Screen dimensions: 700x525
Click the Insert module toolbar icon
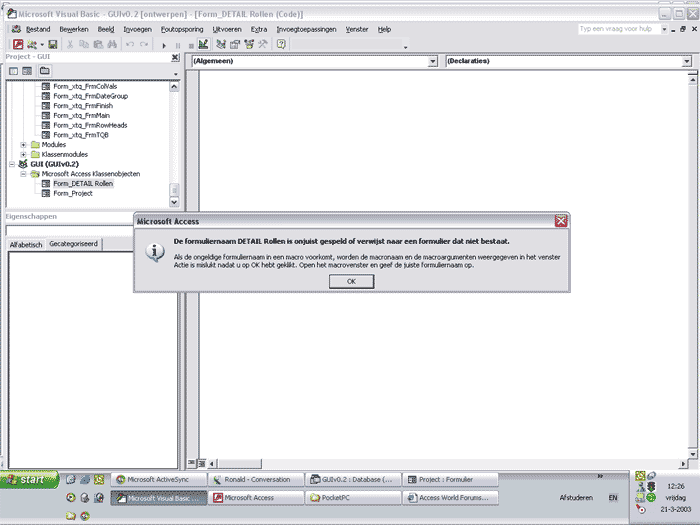[32, 44]
